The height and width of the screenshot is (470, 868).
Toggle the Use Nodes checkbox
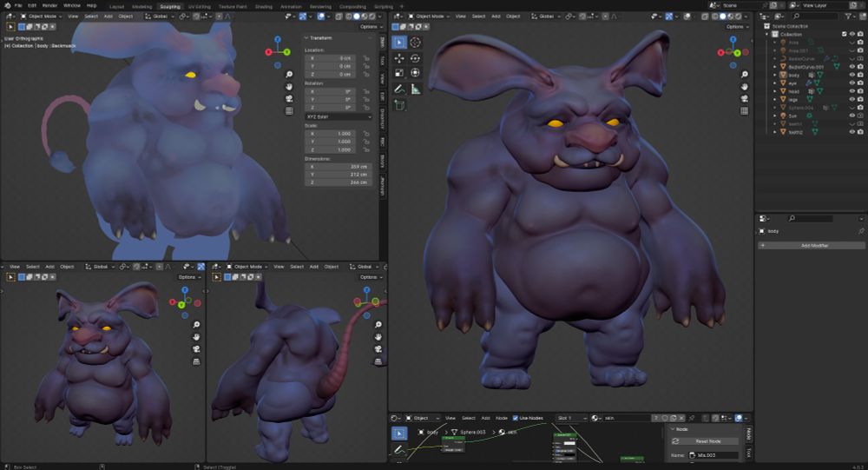click(516, 418)
